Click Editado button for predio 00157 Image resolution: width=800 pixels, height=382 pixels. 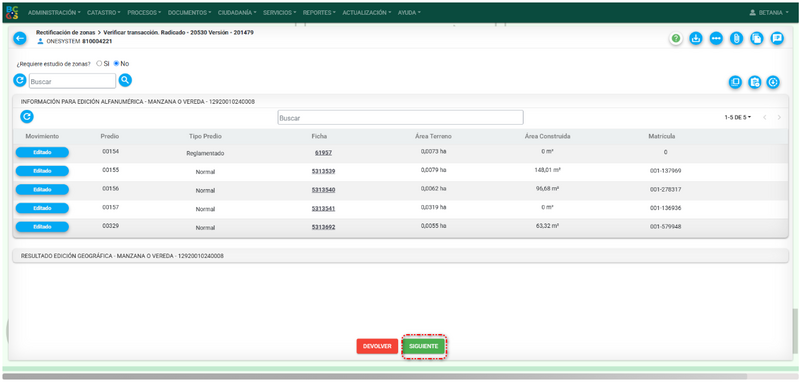pos(42,208)
